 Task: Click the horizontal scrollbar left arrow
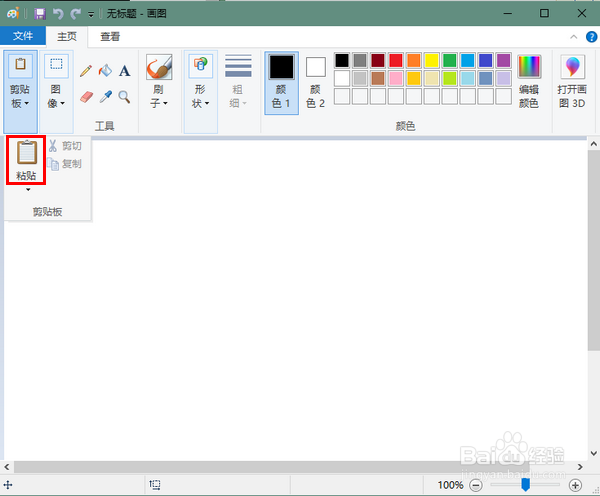[7, 467]
